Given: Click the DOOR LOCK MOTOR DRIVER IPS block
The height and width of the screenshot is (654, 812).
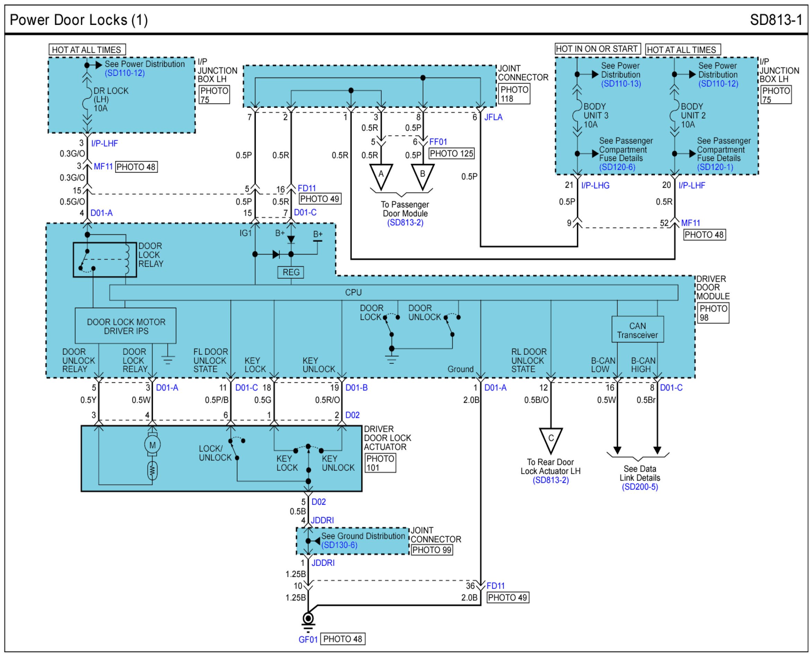Looking at the screenshot, I should (x=126, y=326).
